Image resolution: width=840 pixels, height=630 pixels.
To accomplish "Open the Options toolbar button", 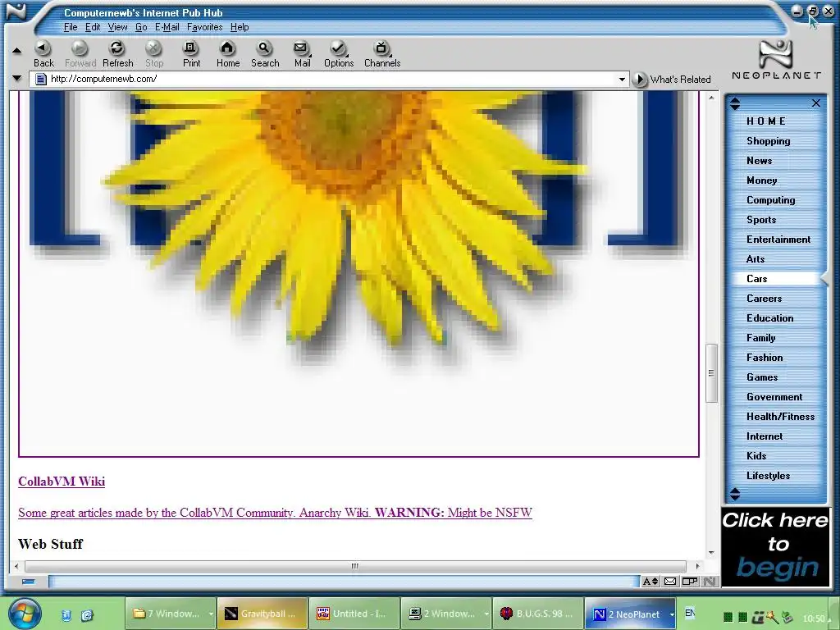I will click(x=339, y=53).
